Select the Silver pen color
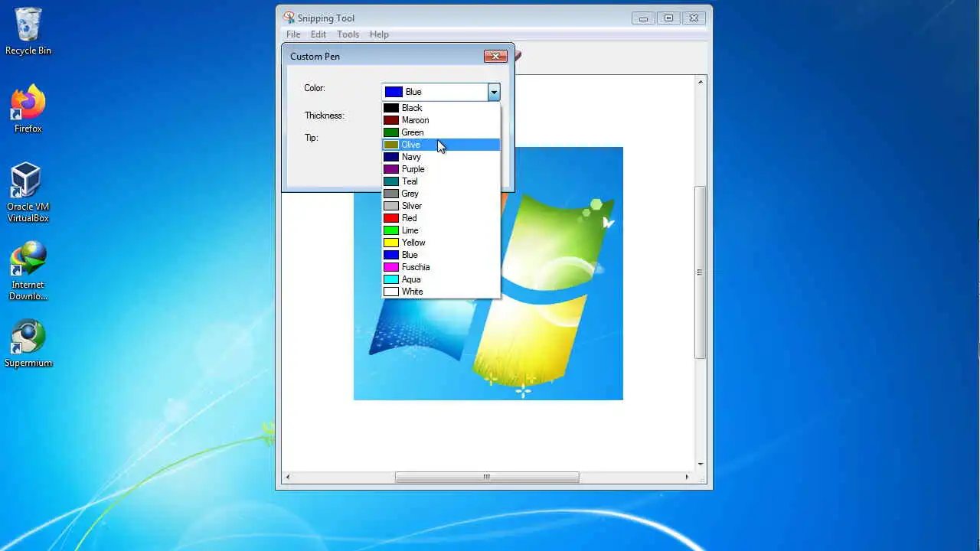Image resolution: width=980 pixels, height=551 pixels. tap(441, 206)
